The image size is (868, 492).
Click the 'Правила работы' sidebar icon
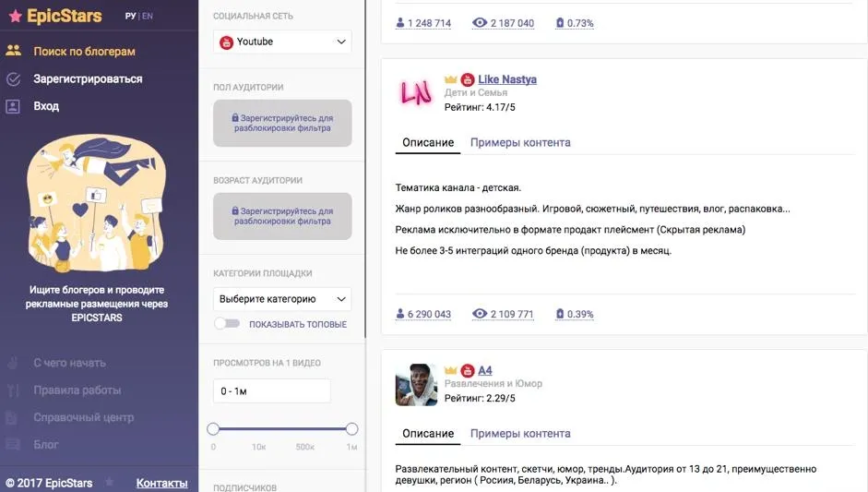[x=13, y=390]
